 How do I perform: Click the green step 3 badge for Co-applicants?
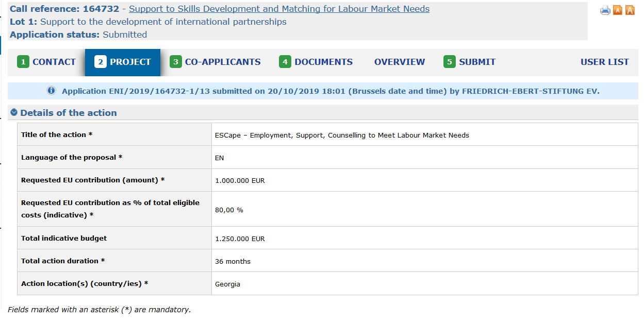tap(176, 62)
